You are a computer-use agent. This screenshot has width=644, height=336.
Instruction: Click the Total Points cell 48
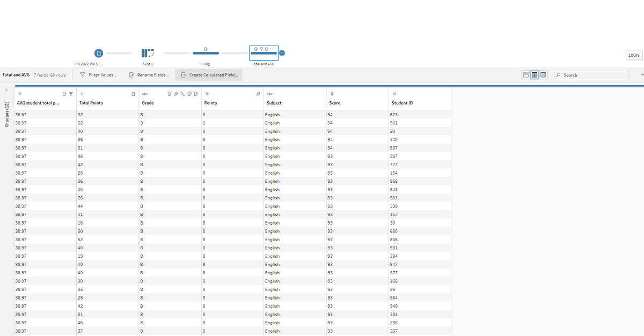click(x=107, y=156)
